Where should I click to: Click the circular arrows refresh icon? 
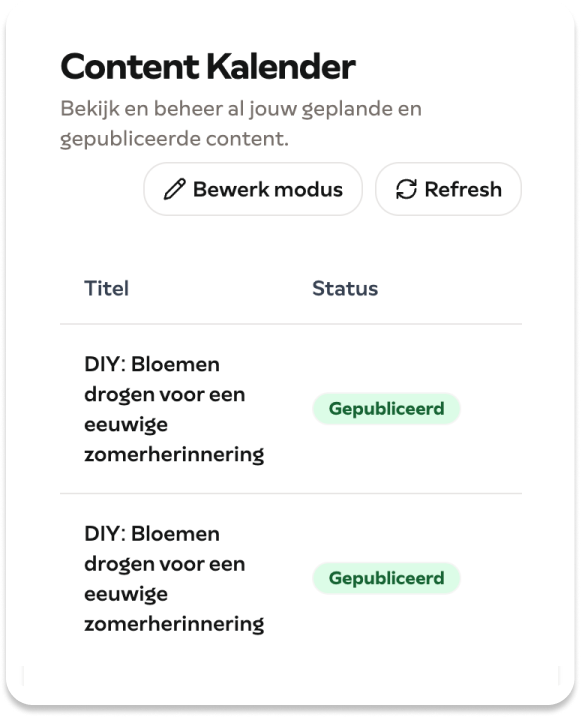(x=406, y=189)
